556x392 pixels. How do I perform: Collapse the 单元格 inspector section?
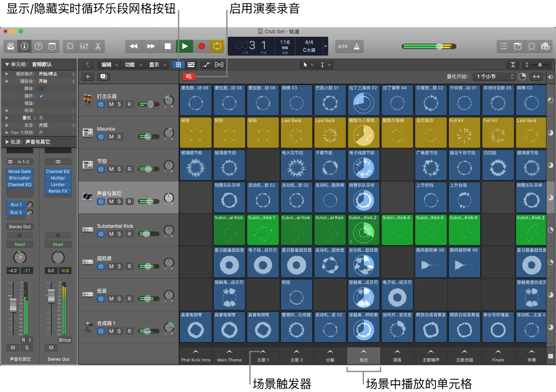[x=7, y=64]
